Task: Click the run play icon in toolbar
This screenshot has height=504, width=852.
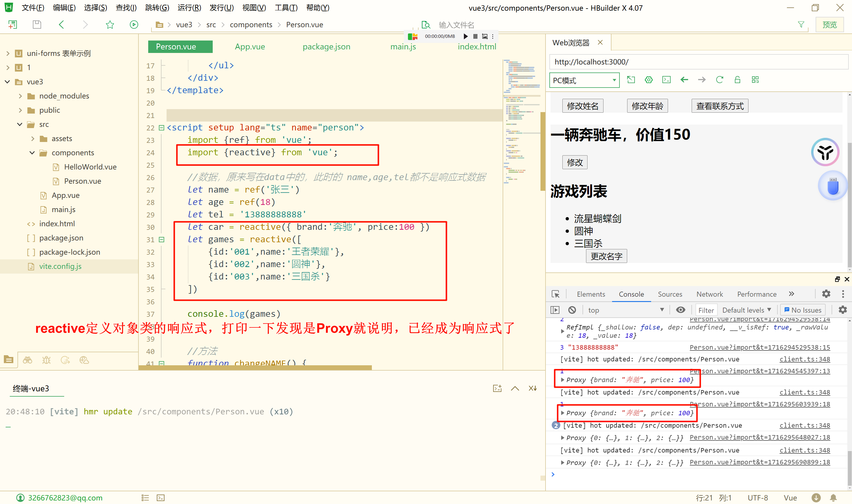Action: (134, 25)
